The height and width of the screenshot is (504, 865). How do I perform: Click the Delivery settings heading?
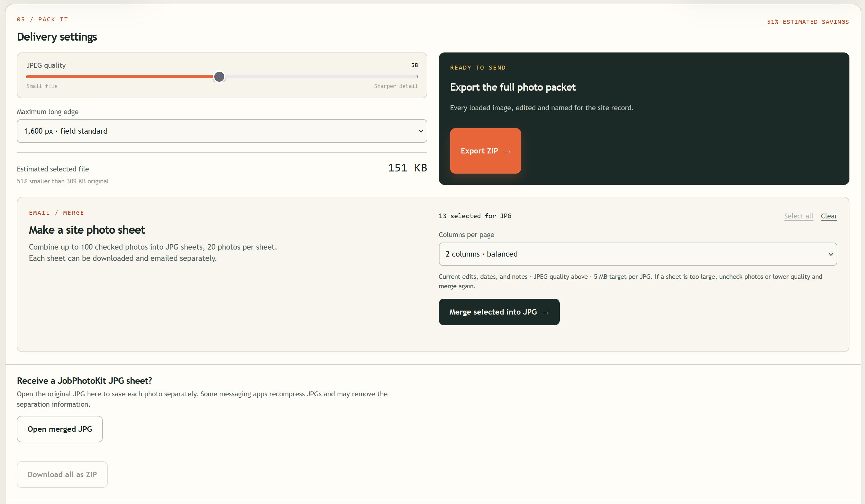click(x=57, y=37)
